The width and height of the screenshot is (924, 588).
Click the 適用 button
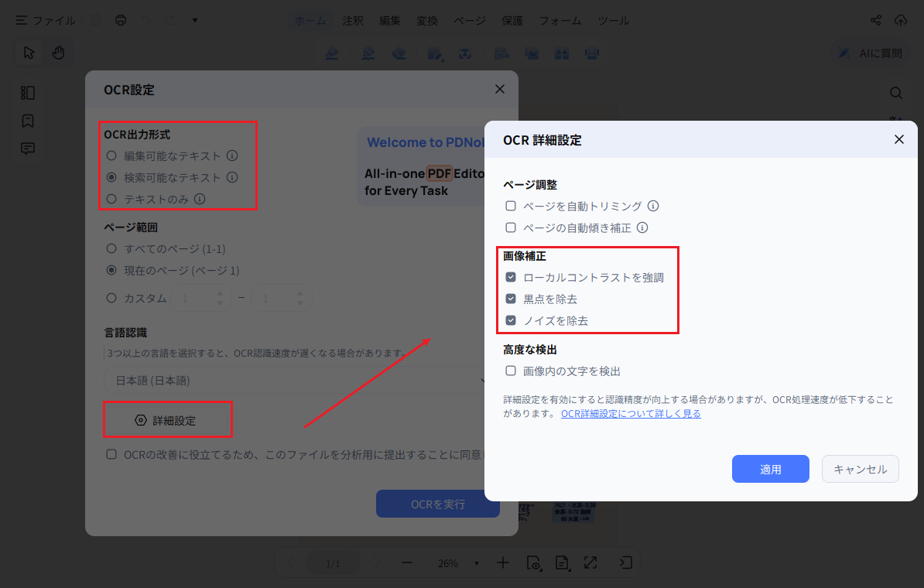tap(770, 469)
